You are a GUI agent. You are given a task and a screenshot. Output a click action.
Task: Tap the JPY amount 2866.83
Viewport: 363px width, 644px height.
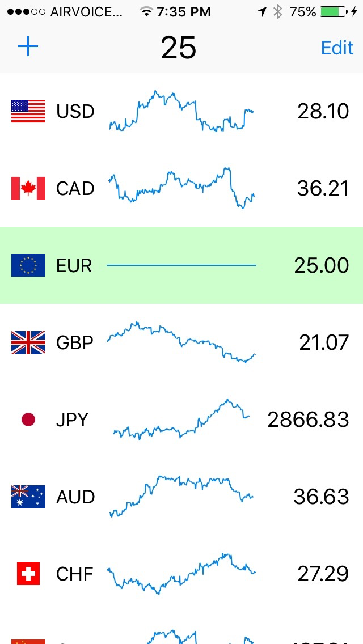click(x=309, y=420)
